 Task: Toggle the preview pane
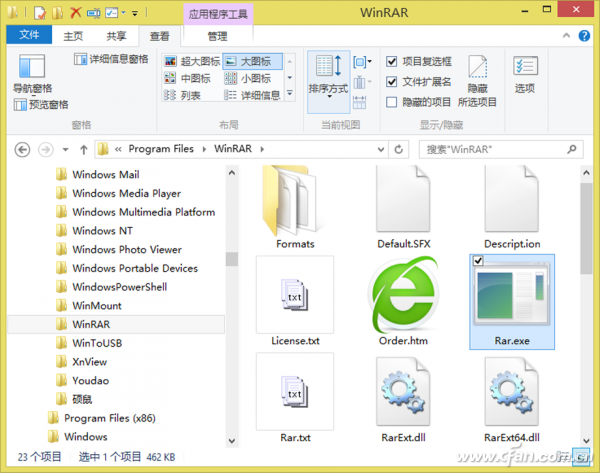(41, 104)
